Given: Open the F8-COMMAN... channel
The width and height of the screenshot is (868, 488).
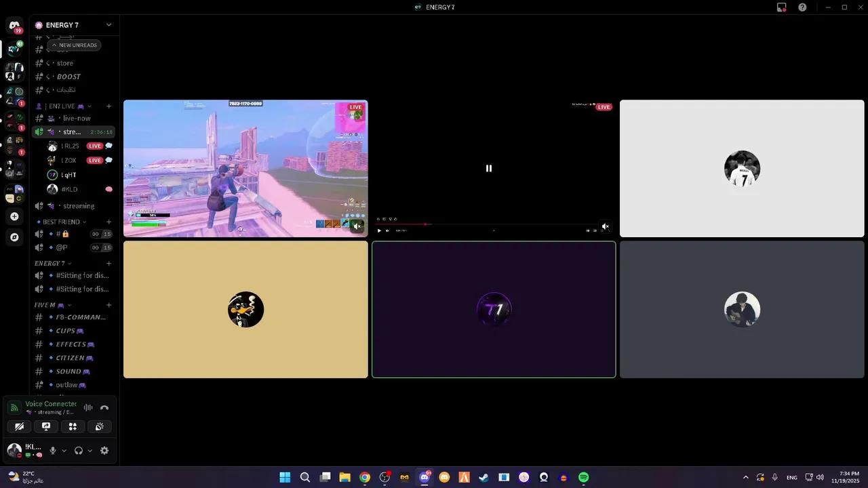Looking at the screenshot, I should pyautogui.click(x=73, y=317).
